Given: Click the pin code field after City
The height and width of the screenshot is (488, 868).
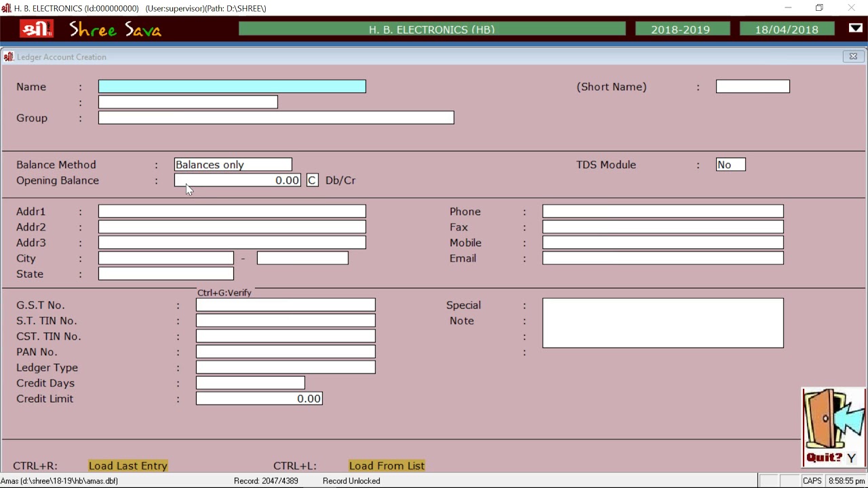Looking at the screenshot, I should click(x=302, y=258).
